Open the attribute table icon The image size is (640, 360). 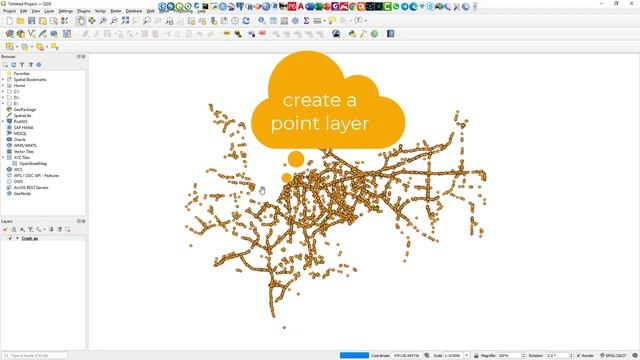[x=273, y=21]
